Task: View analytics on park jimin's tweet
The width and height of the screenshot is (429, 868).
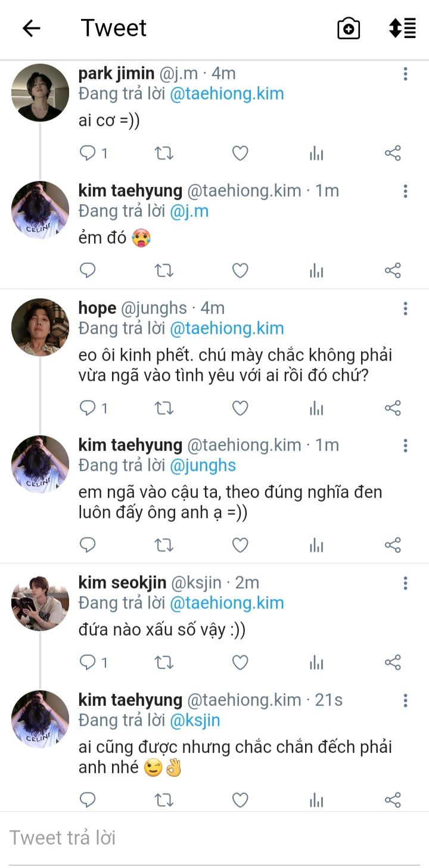Action: (316, 154)
